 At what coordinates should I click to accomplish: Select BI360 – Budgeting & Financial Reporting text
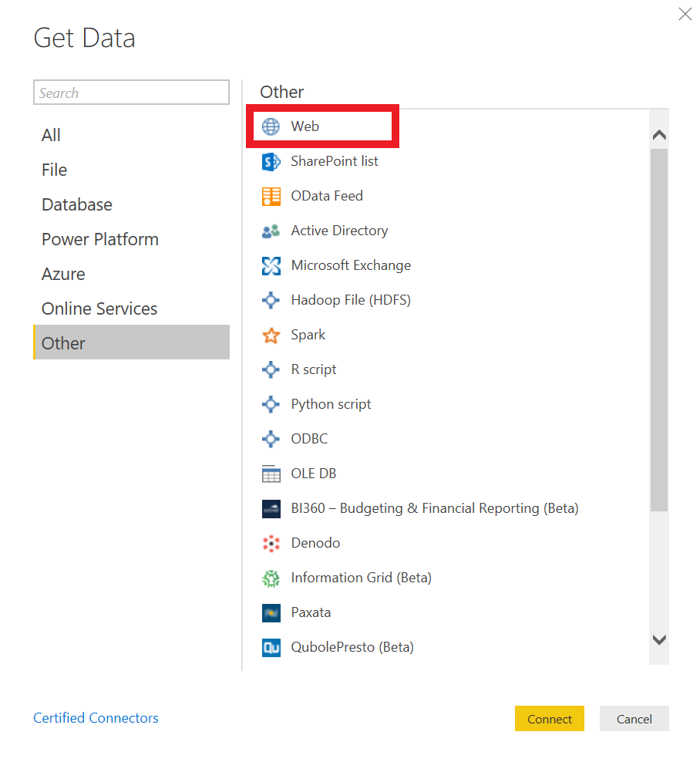pos(435,508)
